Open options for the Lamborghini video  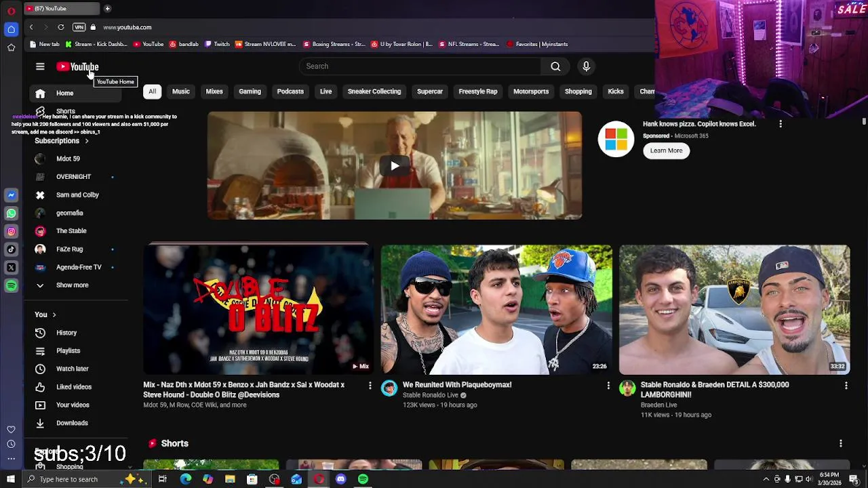(846, 385)
